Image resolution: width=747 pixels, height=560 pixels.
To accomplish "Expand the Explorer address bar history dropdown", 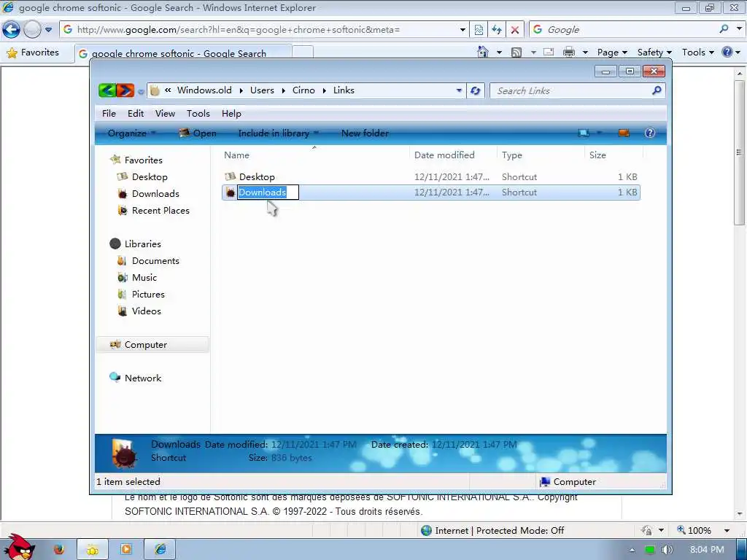I will click(459, 90).
